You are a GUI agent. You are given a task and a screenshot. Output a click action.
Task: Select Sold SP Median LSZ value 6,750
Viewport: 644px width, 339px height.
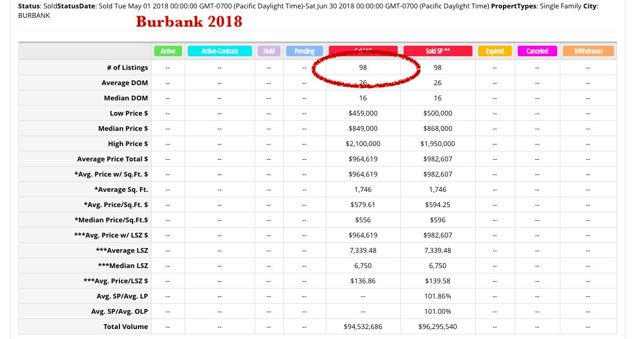pos(438,265)
